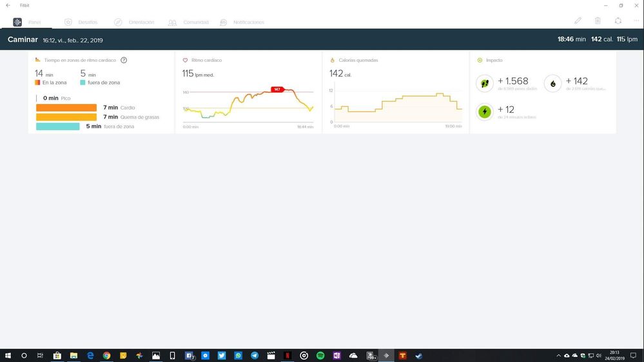The image size is (644, 362).
Task: Switch to the Comunidad tab
Action: point(188,22)
